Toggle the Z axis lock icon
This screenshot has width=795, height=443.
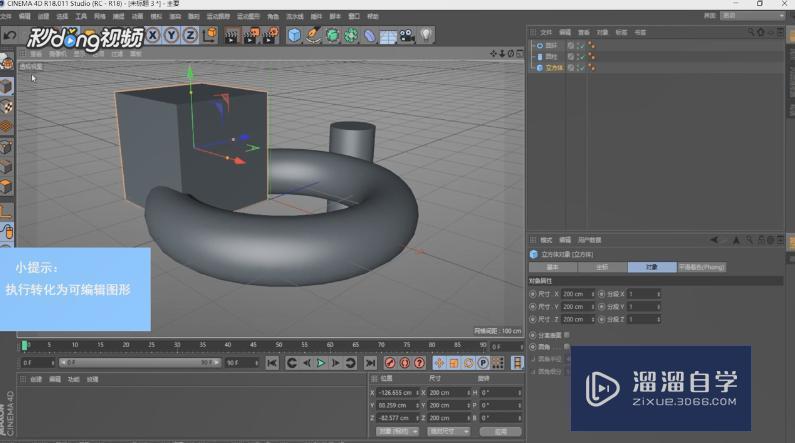tap(190, 35)
